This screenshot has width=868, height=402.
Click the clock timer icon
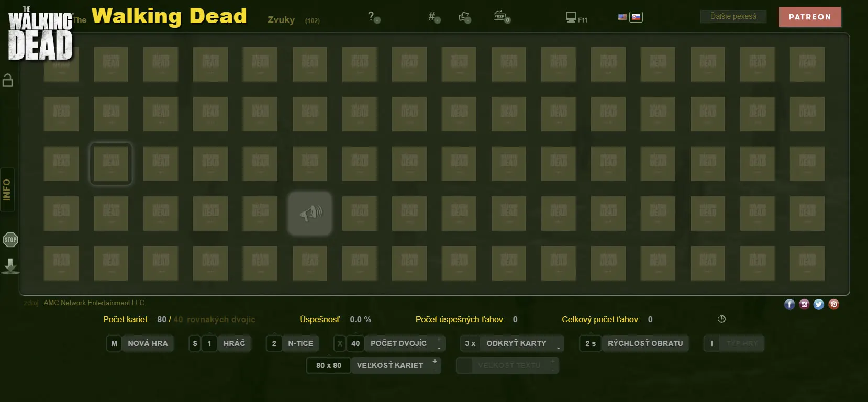pyautogui.click(x=721, y=319)
